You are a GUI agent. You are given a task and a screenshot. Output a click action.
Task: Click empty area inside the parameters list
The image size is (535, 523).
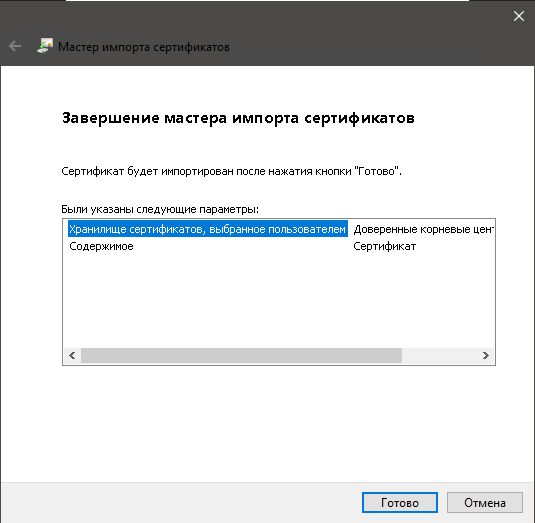tap(279, 300)
